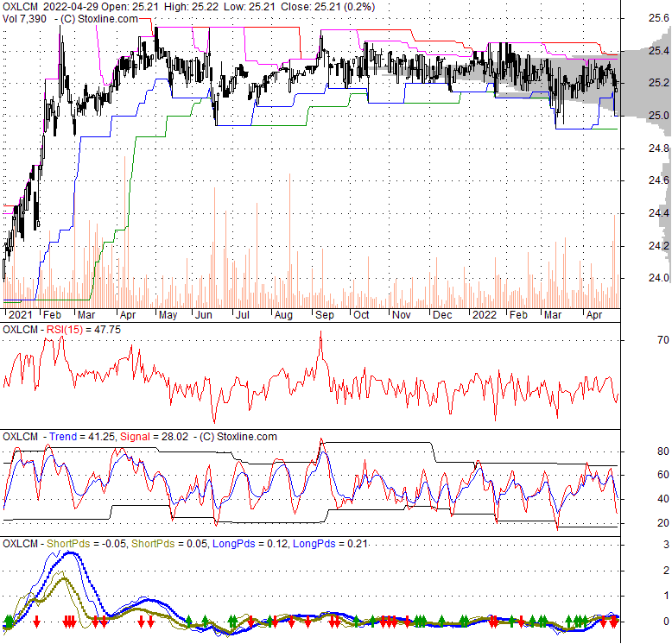Click the 25.0 price axis label
Viewport: 672px width, 644px height.
coord(658,116)
